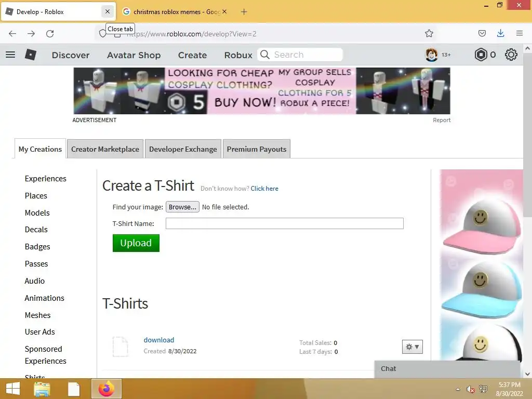This screenshot has width=532, height=399.
Task: Select Sponsored Experiences in the sidebar
Action: 46,355
